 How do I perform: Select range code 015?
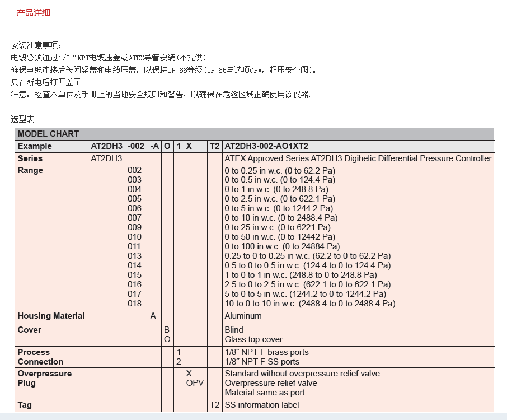134,275
